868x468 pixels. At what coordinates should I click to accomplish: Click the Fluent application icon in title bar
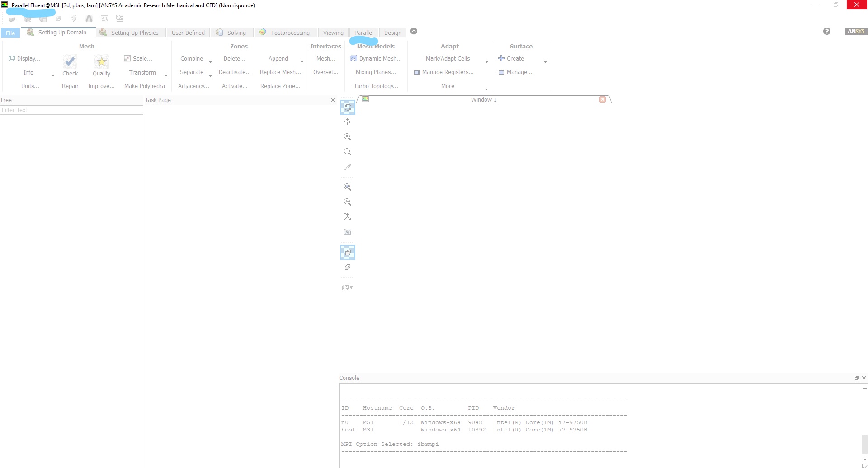(x=5, y=5)
